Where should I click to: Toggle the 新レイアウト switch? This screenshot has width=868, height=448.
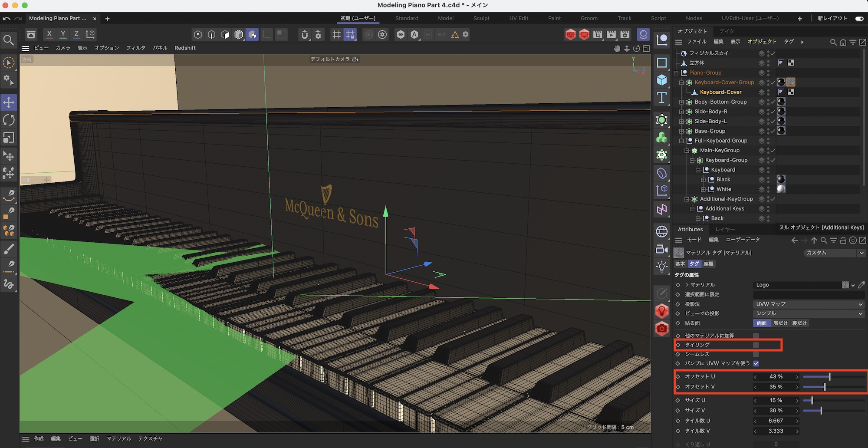click(x=859, y=18)
